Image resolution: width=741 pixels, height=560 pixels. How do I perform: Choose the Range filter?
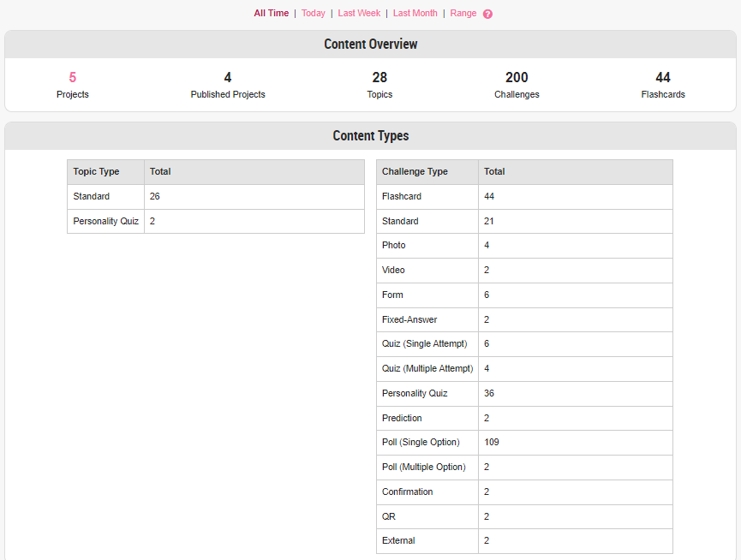(x=463, y=13)
